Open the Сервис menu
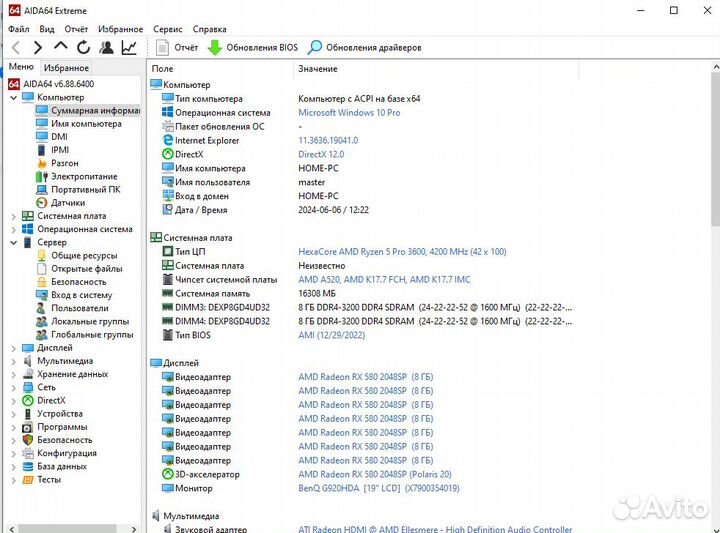 tap(168, 29)
